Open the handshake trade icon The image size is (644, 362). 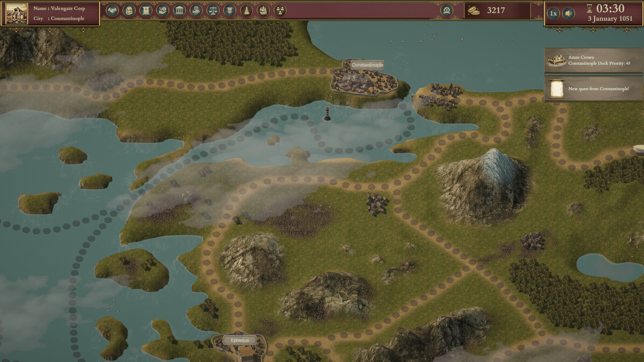point(112,11)
